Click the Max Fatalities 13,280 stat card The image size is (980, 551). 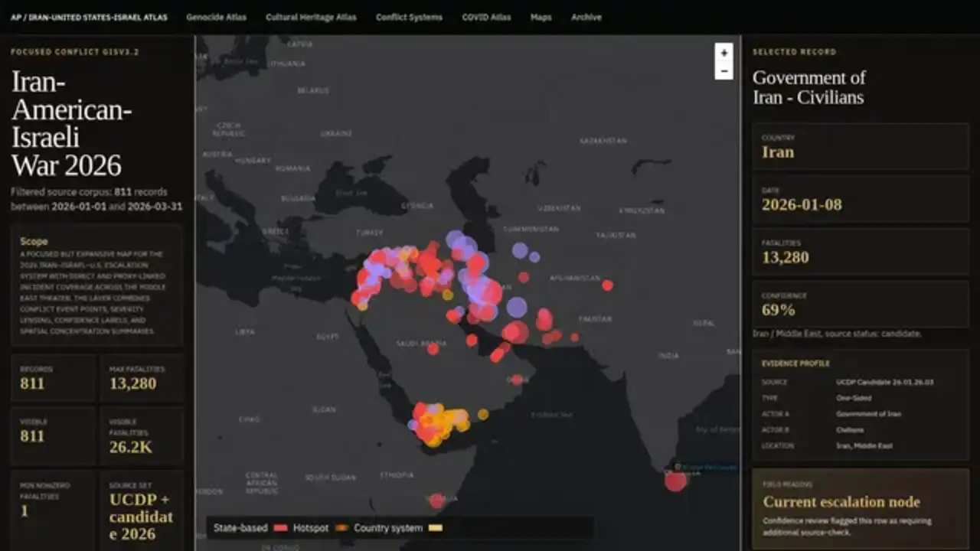(x=142, y=377)
